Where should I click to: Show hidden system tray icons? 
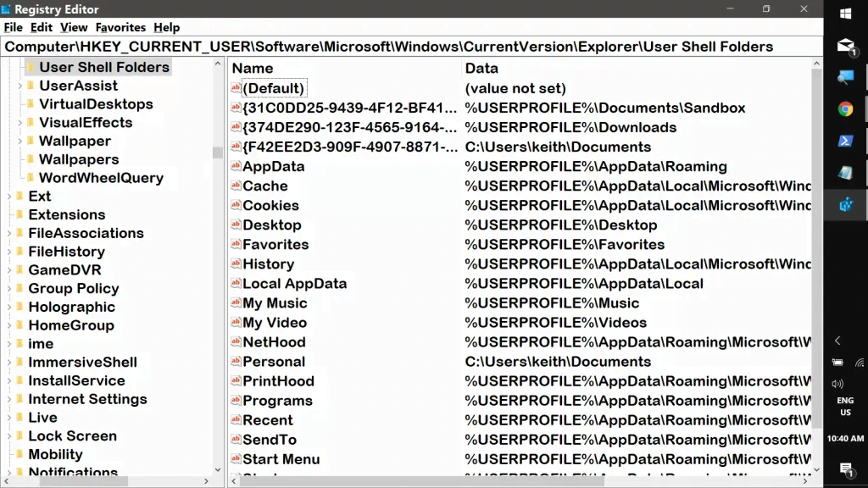(837, 341)
